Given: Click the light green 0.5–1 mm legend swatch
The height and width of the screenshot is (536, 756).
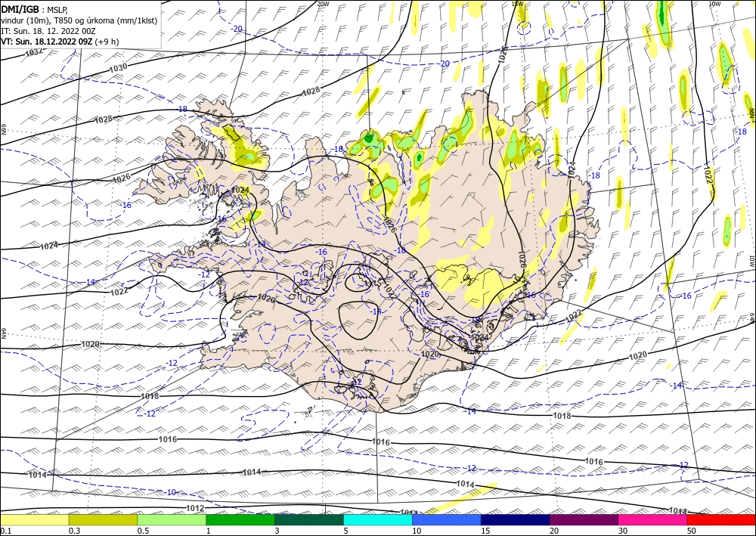Looking at the screenshot, I should [x=172, y=519].
